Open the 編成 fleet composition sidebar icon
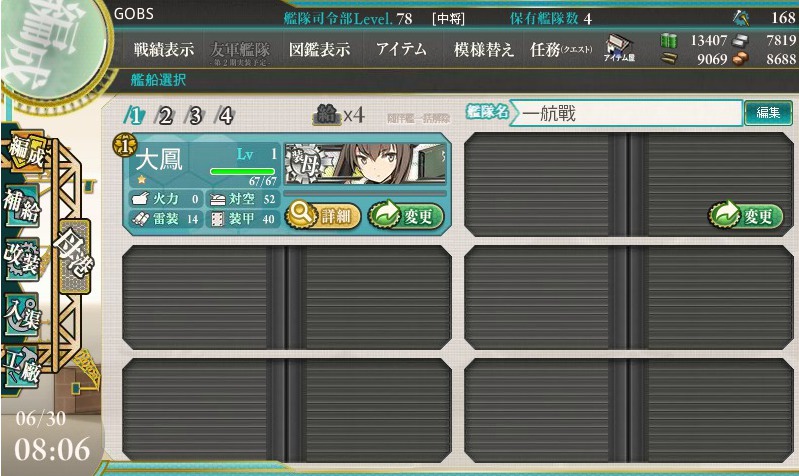 pos(25,152)
